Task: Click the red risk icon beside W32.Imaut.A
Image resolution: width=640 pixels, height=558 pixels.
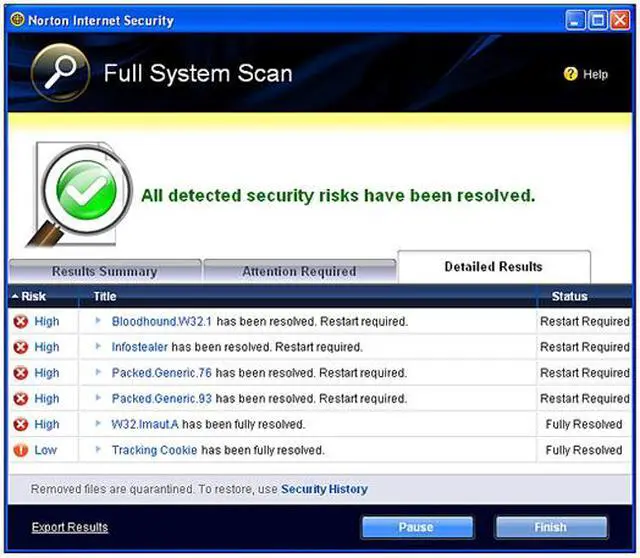Action: (20, 424)
